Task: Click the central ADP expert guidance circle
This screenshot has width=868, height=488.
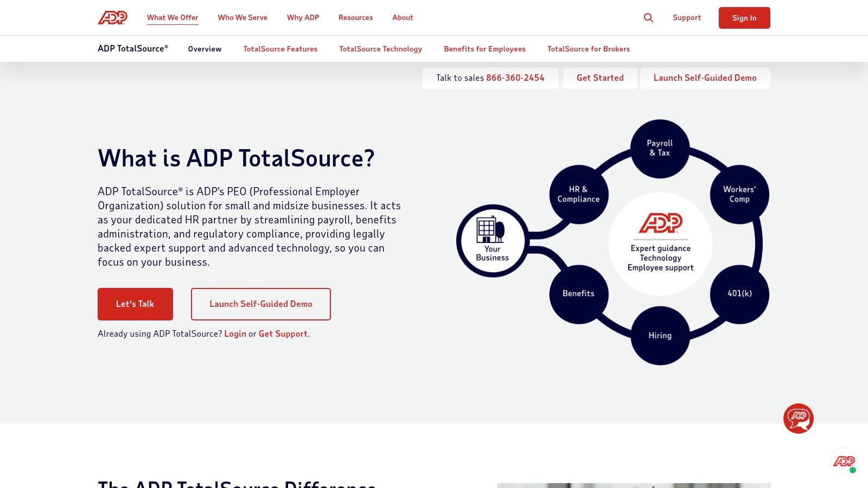Action: tap(660, 243)
